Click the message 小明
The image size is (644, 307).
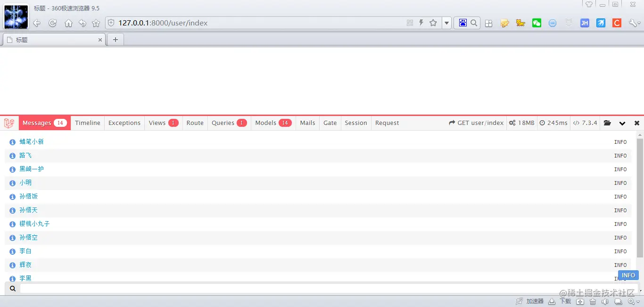25,183
